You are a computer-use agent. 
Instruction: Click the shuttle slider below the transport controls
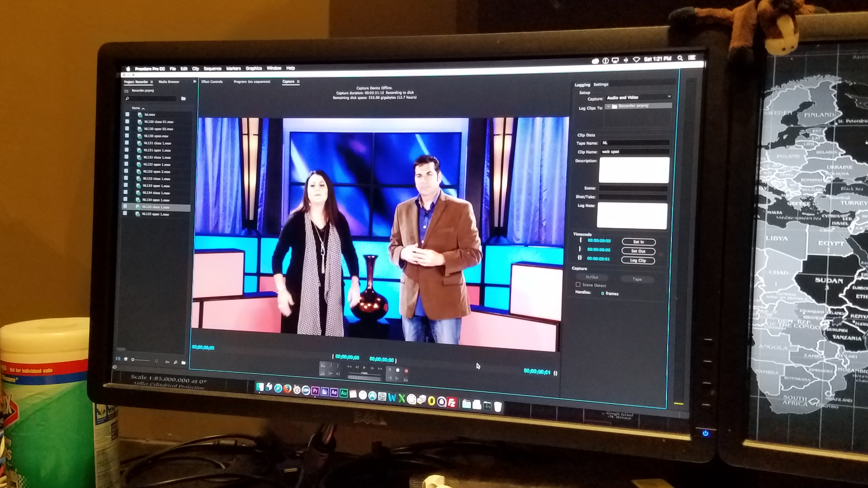(364, 373)
